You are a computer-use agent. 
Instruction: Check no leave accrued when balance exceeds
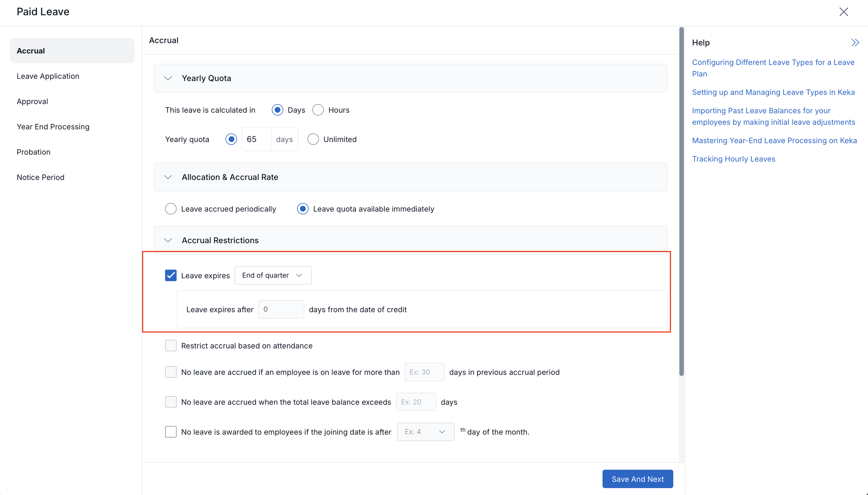coord(171,402)
